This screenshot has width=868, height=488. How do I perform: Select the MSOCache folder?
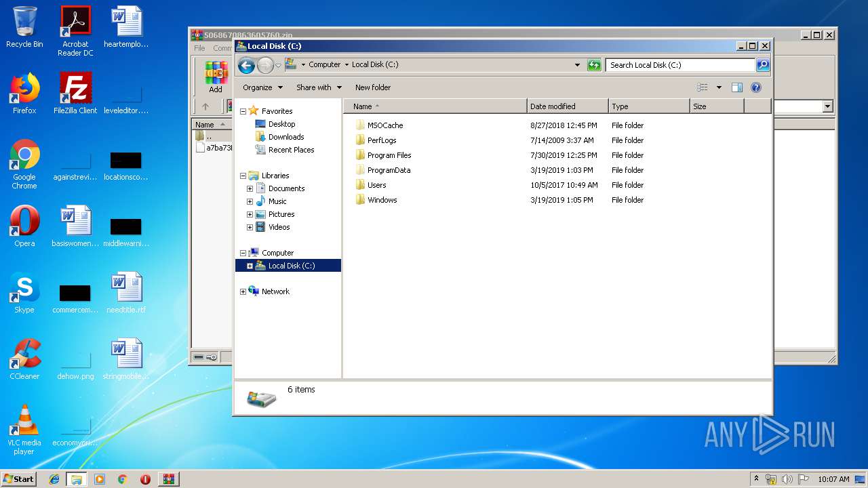pyautogui.click(x=385, y=125)
